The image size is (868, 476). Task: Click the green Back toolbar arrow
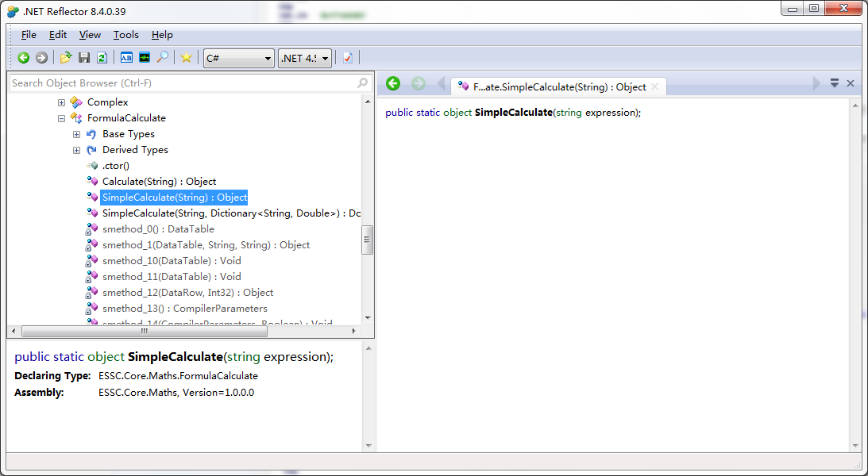point(23,57)
